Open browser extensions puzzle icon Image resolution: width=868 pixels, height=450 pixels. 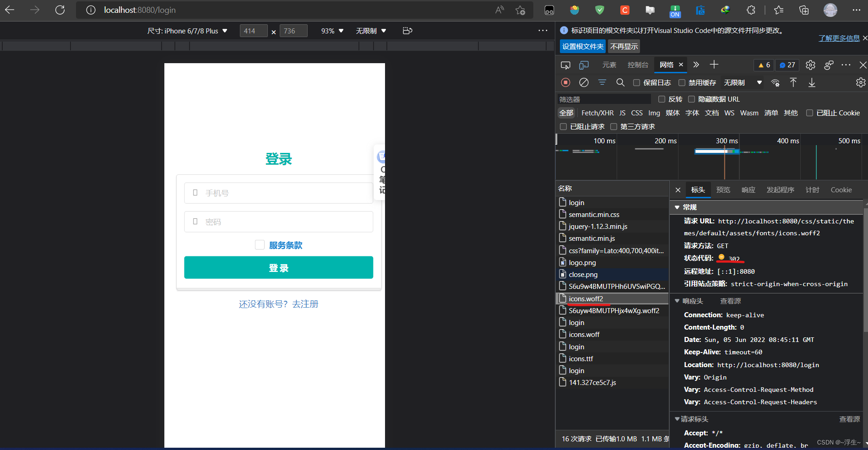[x=751, y=10]
